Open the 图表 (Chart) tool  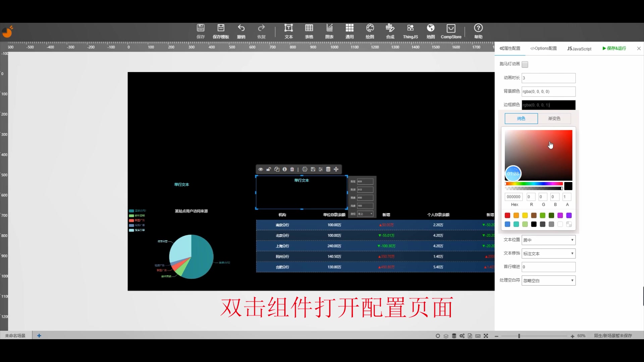(x=329, y=31)
